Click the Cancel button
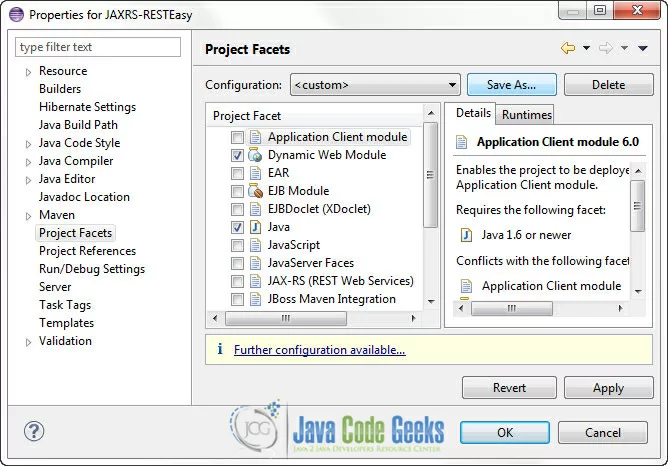 click(x=602, y=433)
